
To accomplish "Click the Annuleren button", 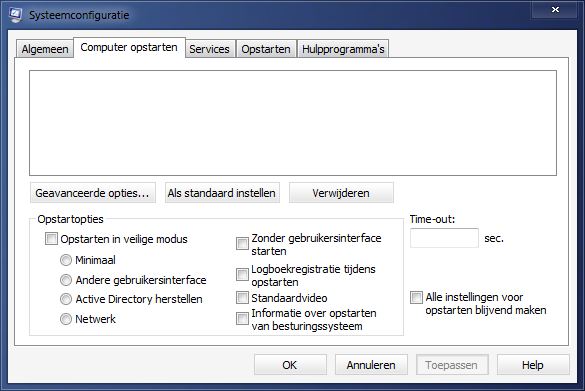I will (371, 365).
